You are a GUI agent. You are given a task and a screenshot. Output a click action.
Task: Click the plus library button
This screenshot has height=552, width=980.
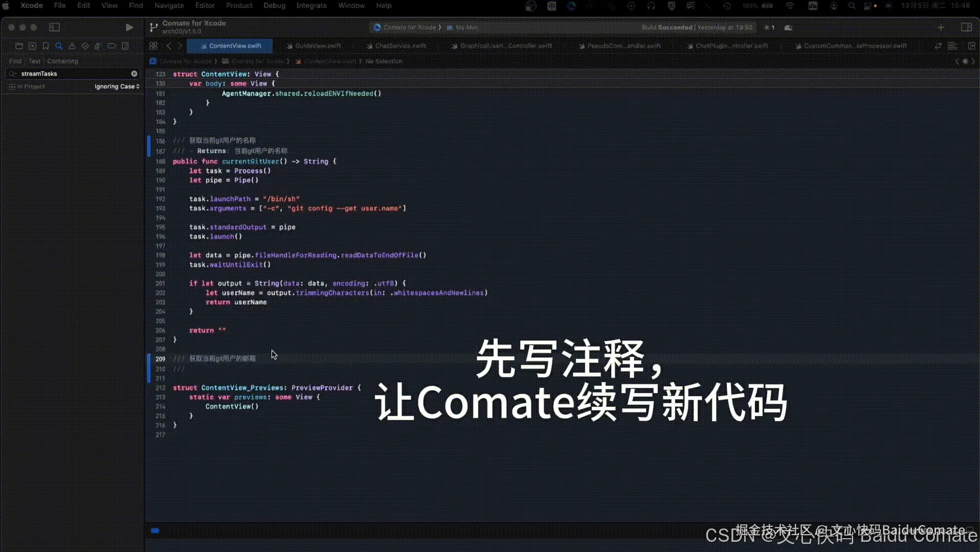[941, 28]
